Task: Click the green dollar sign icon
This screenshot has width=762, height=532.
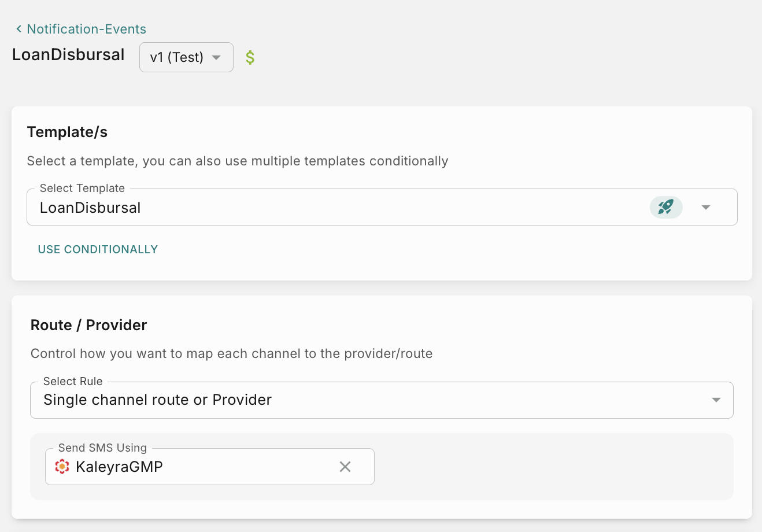Action: (x=250, y=57)
